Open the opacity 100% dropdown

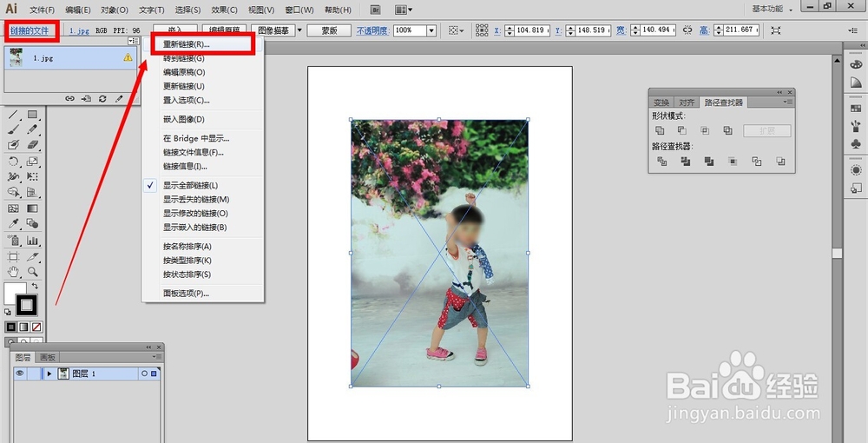pos(431,30)
